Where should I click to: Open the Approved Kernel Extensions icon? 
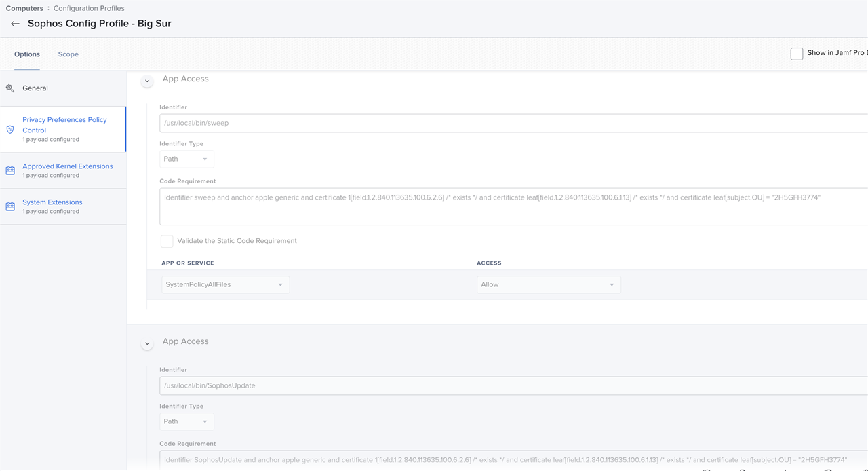(10, 170)
